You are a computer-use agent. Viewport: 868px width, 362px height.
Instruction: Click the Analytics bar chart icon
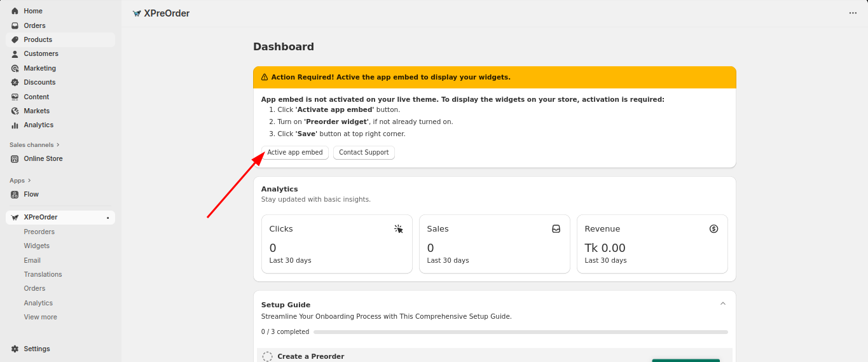click(x=15, y=125)
